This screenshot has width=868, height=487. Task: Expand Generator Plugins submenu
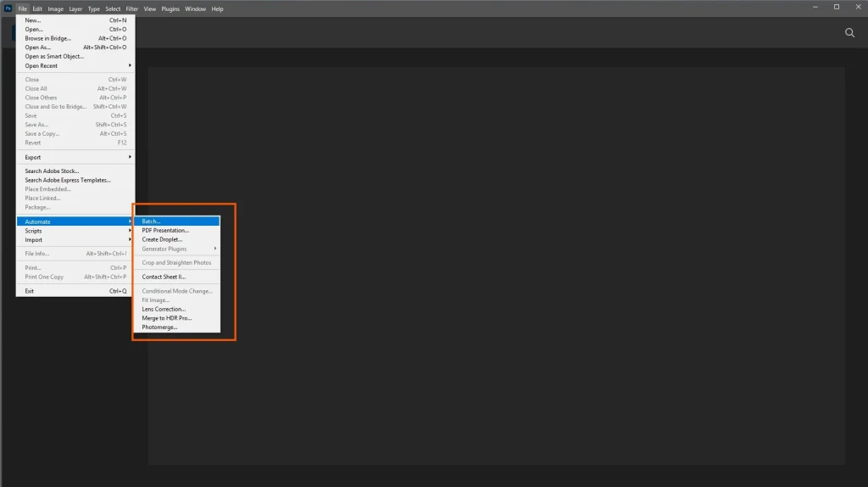(177, 249)
